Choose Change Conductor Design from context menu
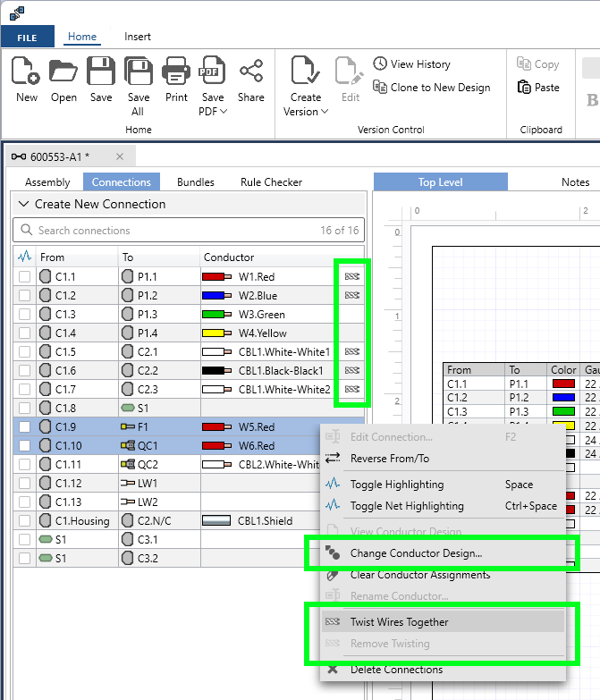This screenshot has width=600, height=700. click(443, 553)
